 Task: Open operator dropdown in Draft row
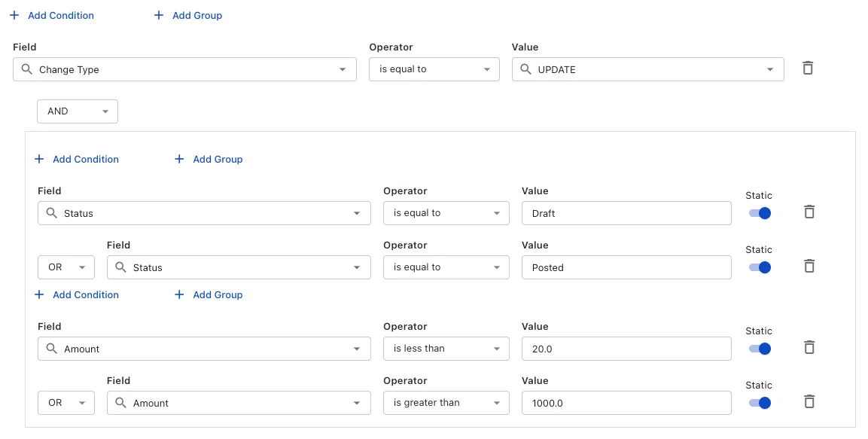[446, 213]
